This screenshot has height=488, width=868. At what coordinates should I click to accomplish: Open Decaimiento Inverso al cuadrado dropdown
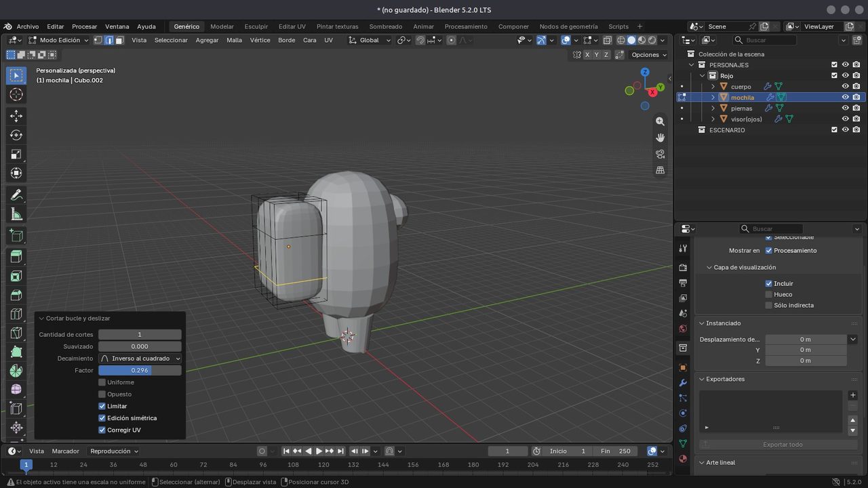coord(140,359)
